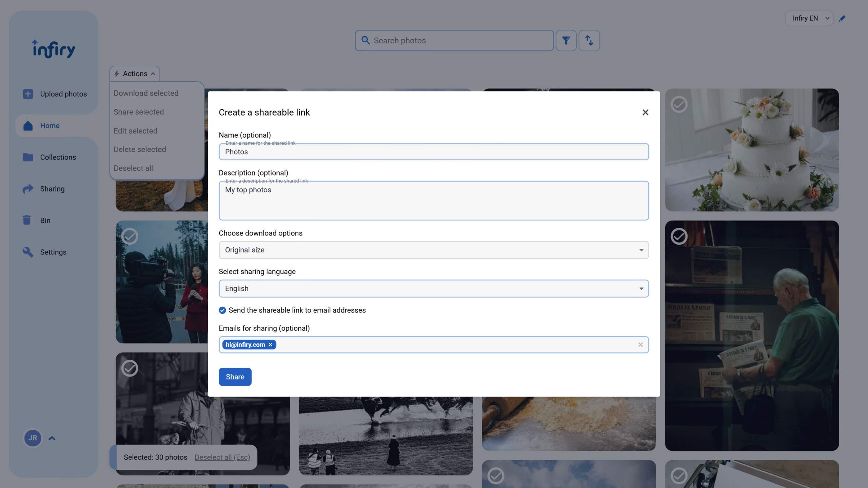The width and height of the screenshot is (868, 488).
Task: Open the Bin from sidebar
Action: tap(45, 220)
